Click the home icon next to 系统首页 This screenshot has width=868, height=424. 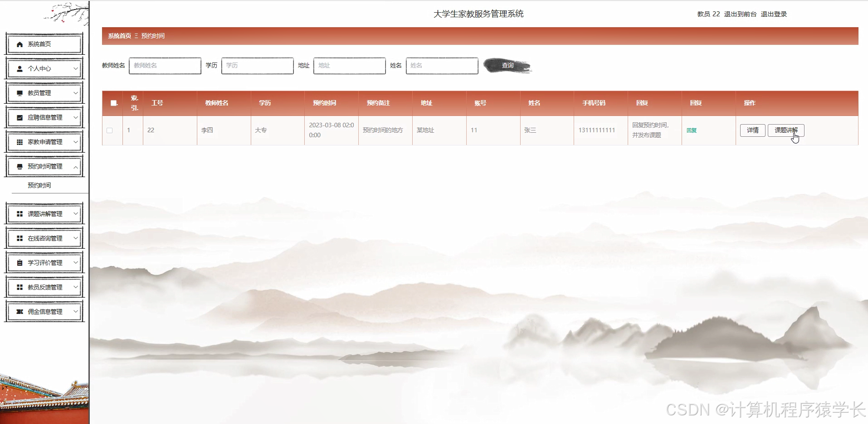(x=19, y=44)
